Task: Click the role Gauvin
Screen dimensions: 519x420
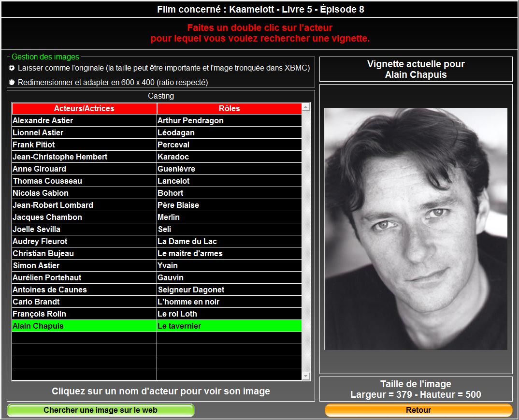Action: tap(230, 278)
